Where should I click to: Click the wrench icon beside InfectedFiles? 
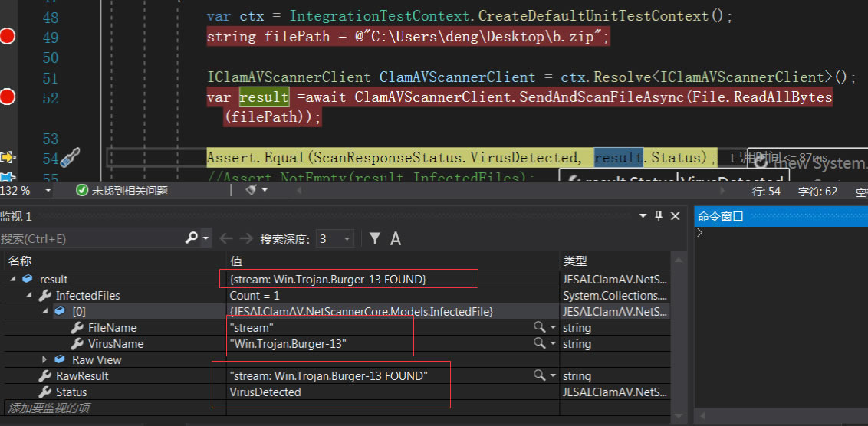[44, 296]
